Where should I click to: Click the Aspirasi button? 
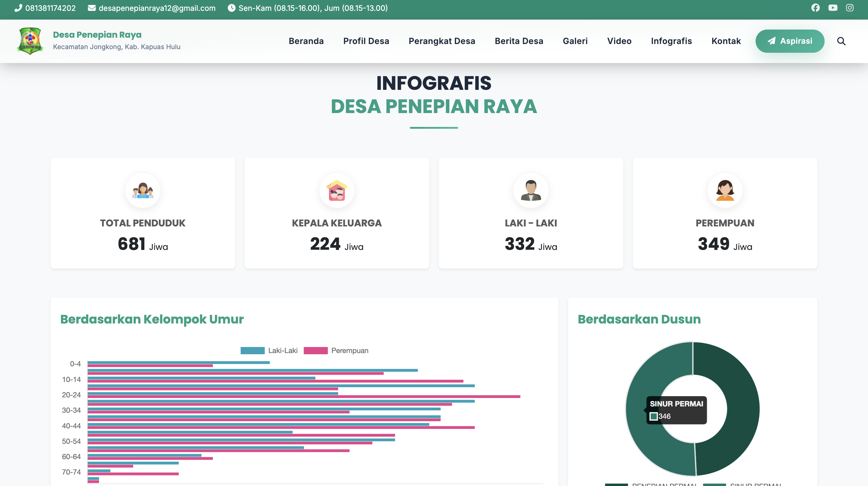(790, 41)
